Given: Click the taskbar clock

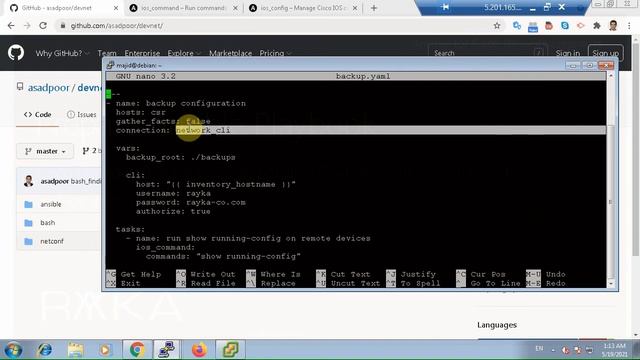Looking at the screenshot, I should click(x=614, y=350).
